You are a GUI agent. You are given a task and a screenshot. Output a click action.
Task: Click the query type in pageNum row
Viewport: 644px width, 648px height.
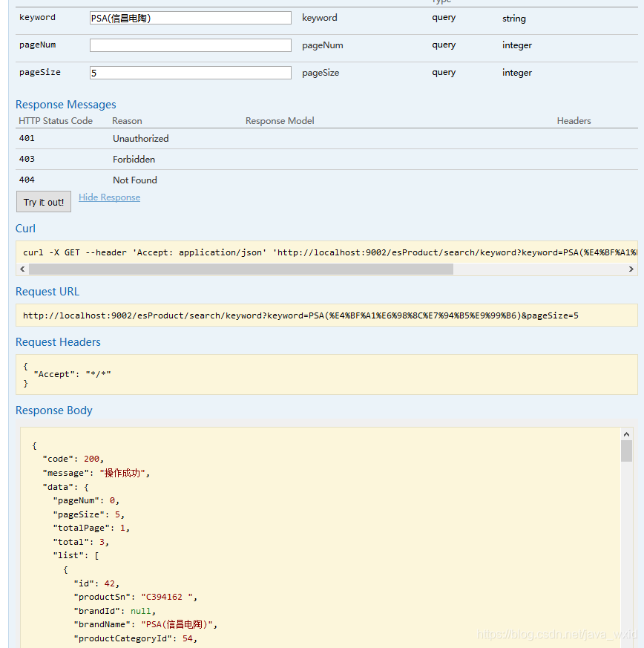(444, 45)
